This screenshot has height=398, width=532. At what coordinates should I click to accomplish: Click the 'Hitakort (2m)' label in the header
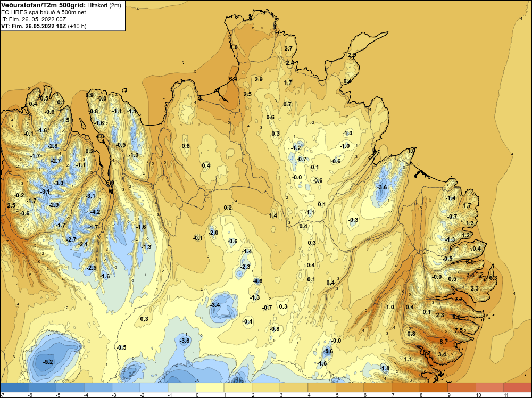(104, 5)
